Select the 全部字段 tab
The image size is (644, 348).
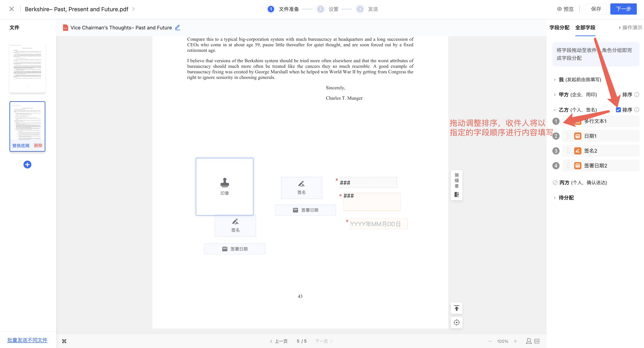click(585, 27)
